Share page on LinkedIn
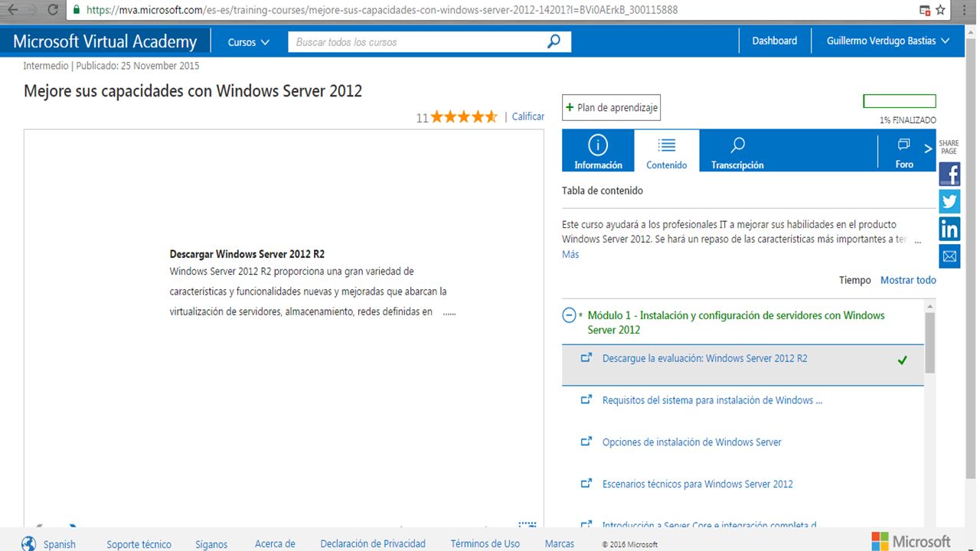Viewport: 980px width, 551px height. [x=949, y=228]
